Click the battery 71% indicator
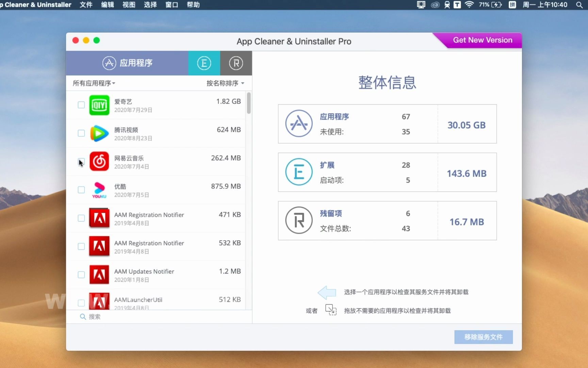Image resolution: width=588 pixels, height=368 pixels. pyautogui.click(x=490, y=5)
